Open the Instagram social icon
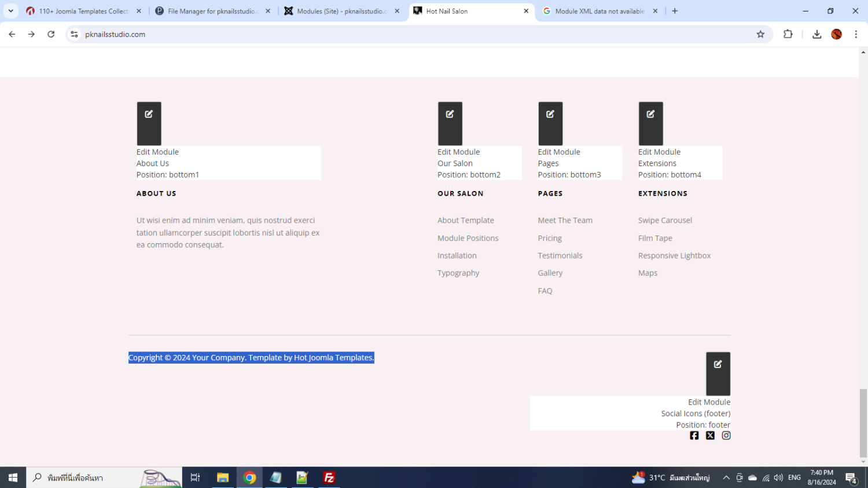This screenshot has height=488, width=868. pos(726,435)
